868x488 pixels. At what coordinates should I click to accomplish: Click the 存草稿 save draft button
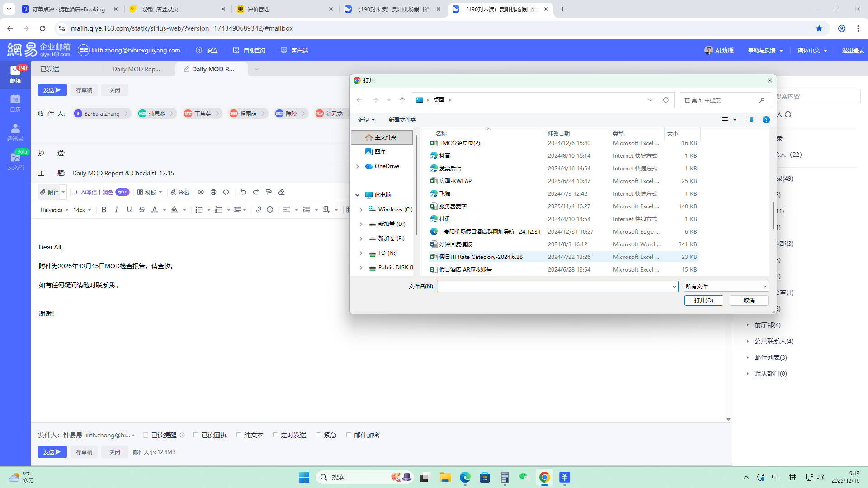84,90
